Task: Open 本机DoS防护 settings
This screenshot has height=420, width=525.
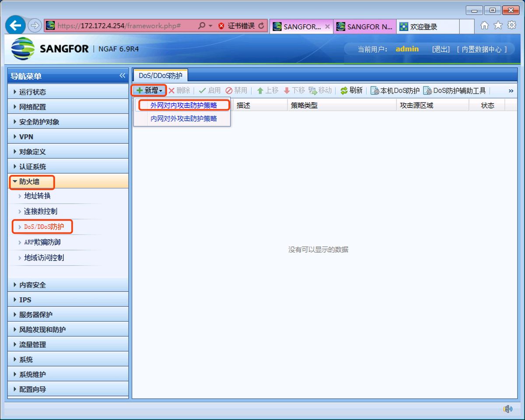Action: tap(395, 90)
